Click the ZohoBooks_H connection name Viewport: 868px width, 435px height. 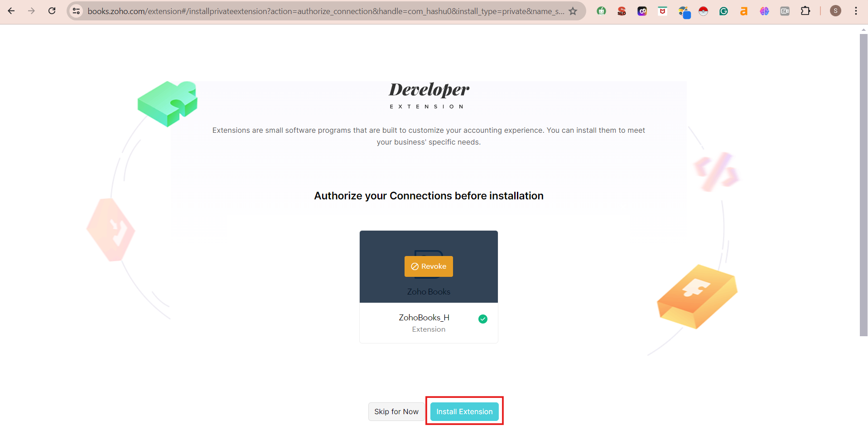[424, 318]
